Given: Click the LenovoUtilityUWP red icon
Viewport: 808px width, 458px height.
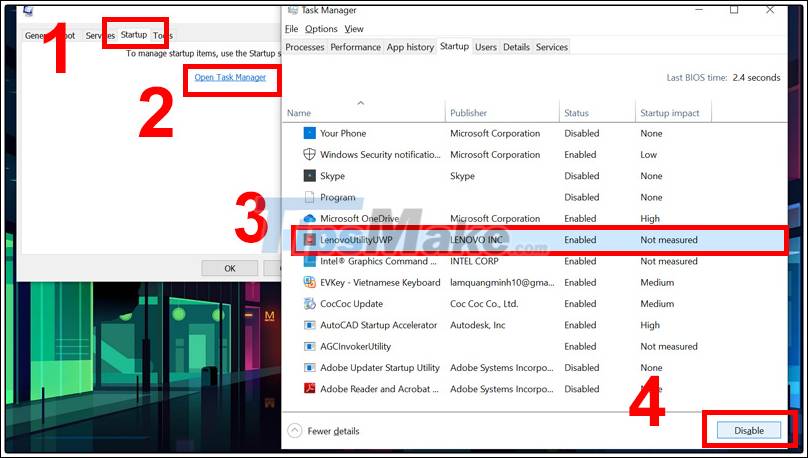Looking at the screenshot, I should point(309,240).
